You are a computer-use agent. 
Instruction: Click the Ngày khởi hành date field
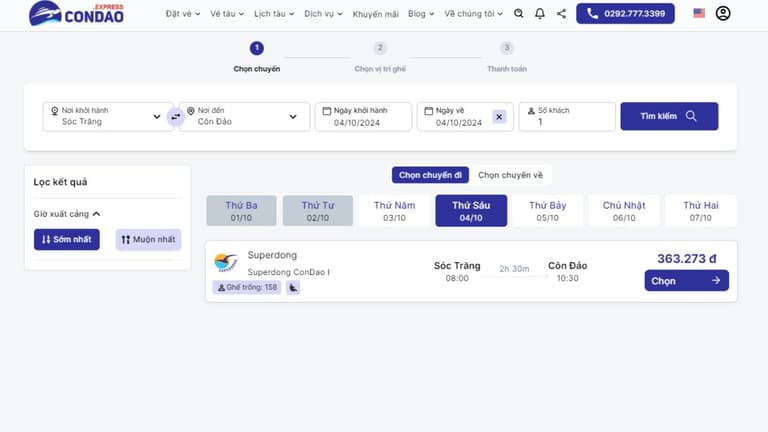coord(363,117)
